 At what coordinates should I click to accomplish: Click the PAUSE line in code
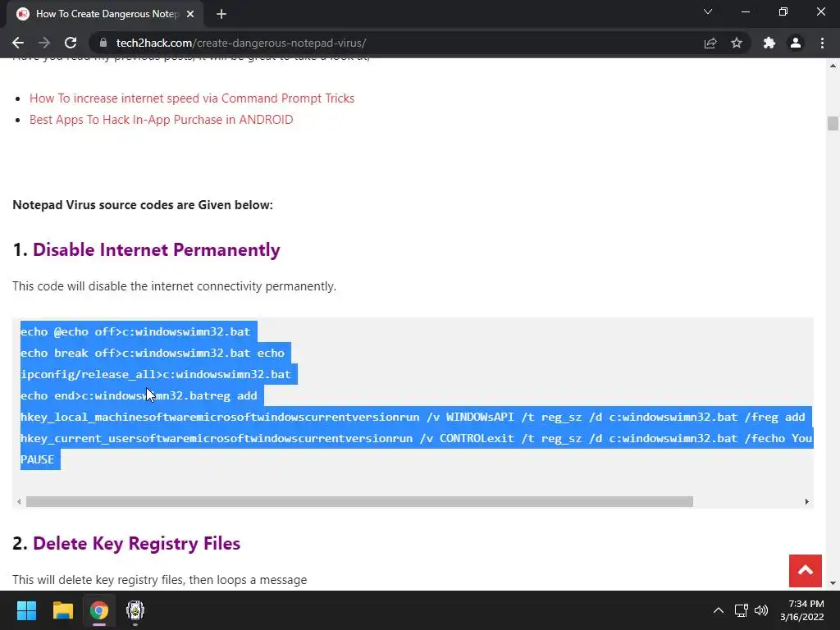click(38, 459)
